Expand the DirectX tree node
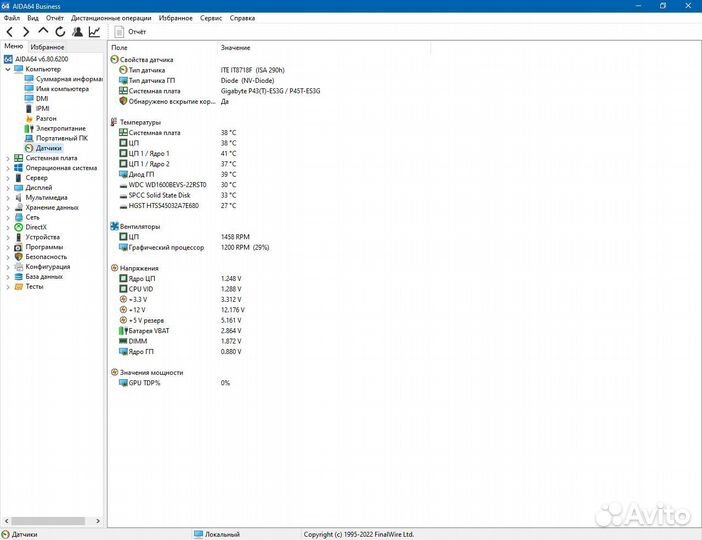 [x=8, y=227]
